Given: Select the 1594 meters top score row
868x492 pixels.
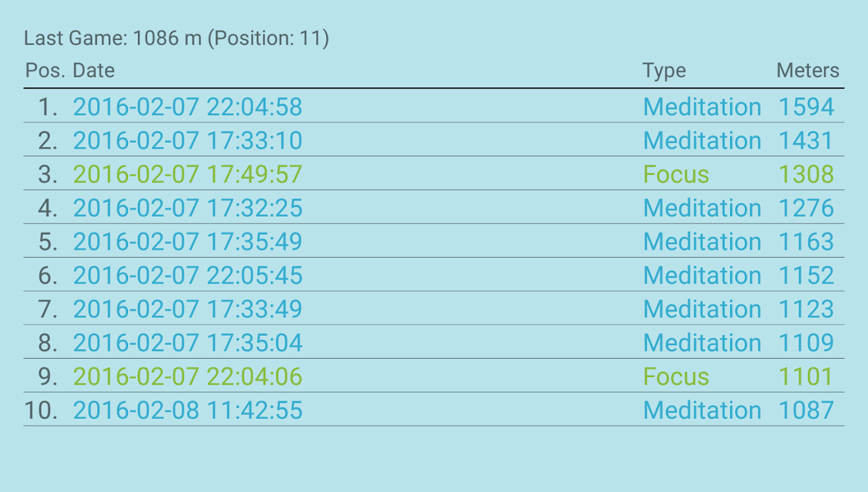Looking at the screenshot, I should click(x=434, y=106).
